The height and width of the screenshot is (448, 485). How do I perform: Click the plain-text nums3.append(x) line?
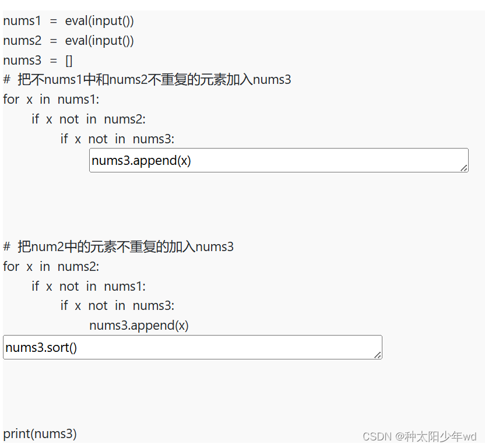point(139,326)
